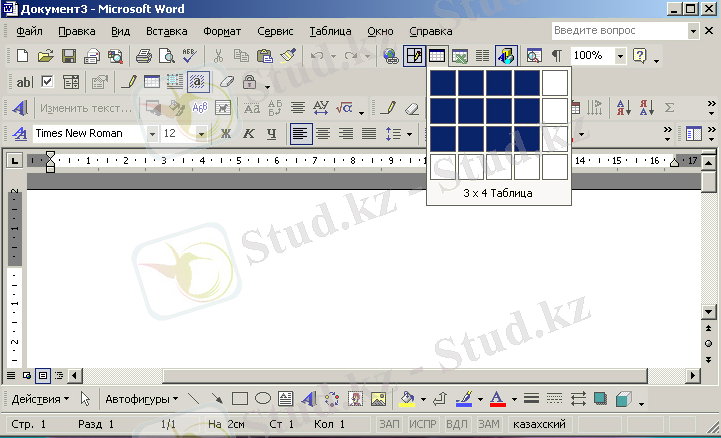Image resolution: width=721 pixels, height=438 pixels.
Task: Open an existing file with folder icon
Action: click(x=46, y=56)
